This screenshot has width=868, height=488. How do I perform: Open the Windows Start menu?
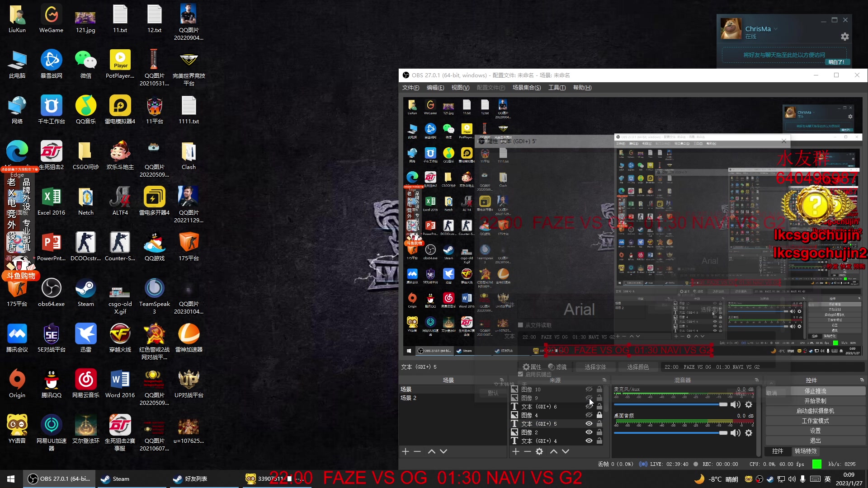(11, 479)
